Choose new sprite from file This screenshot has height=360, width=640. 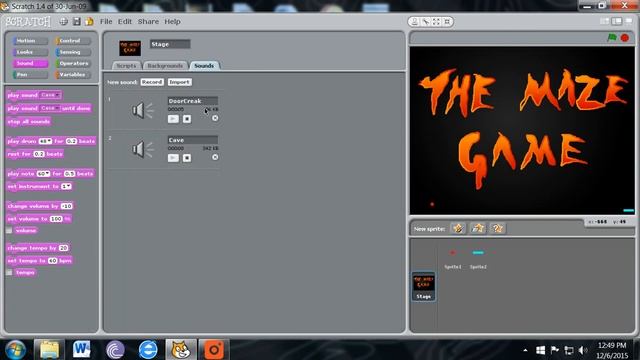[x=478, y=228]
